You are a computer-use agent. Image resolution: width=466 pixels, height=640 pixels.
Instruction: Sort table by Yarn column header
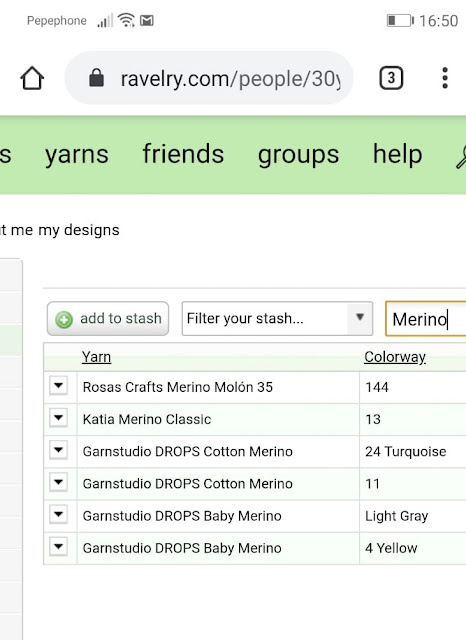click(96, 357)
